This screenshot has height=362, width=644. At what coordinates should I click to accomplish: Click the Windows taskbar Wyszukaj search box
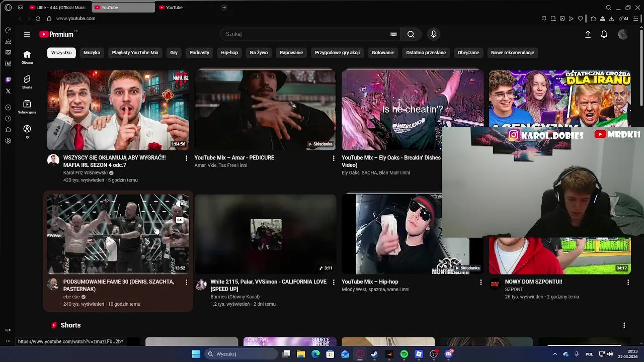(x=241, y=354)
